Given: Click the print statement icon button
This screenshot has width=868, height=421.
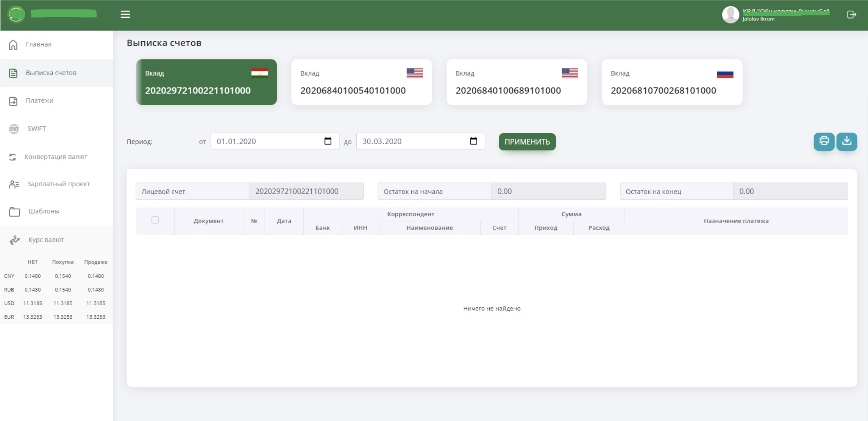Looking at the screenshot, I should coord(824,141).
